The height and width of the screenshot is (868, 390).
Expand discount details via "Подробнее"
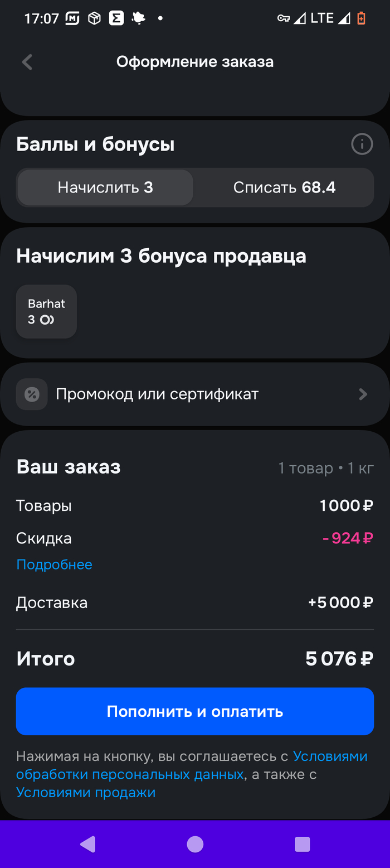coord(54,565)
